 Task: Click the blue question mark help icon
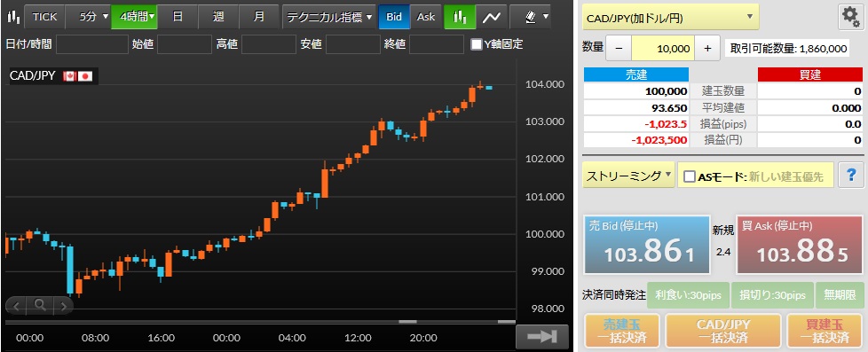point(851,175)
